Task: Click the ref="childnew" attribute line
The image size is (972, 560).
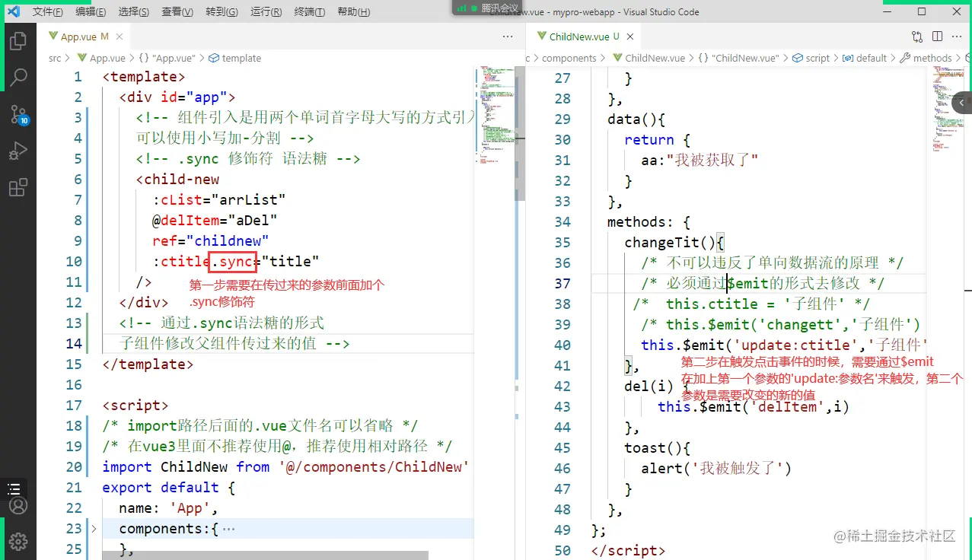Action: pos(211,240)
